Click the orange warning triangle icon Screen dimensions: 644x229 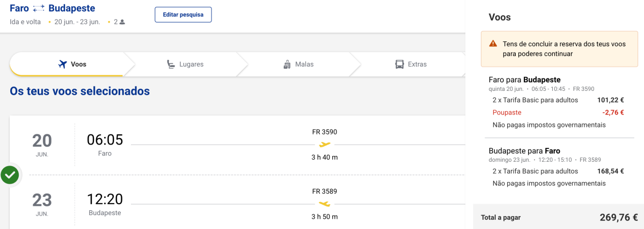pos(493,44)
